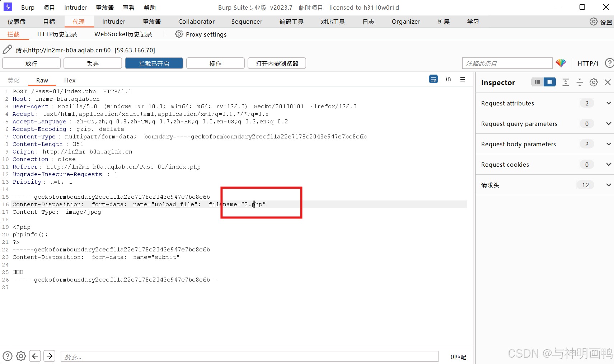Switch to the 美化 view tab
The image size is (614, 364).
point(14,80)
